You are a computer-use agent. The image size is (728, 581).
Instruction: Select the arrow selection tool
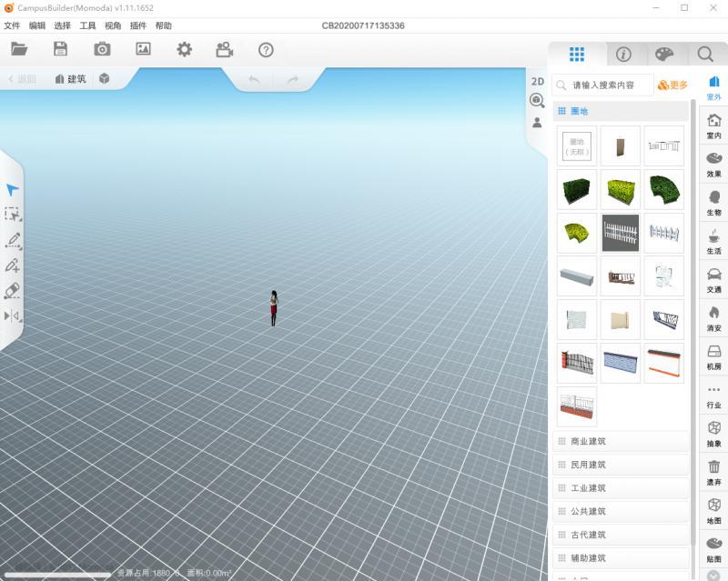pos(12,187)
